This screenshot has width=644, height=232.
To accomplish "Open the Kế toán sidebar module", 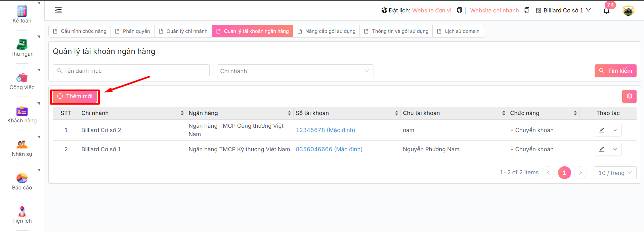I will pos(22,14).
